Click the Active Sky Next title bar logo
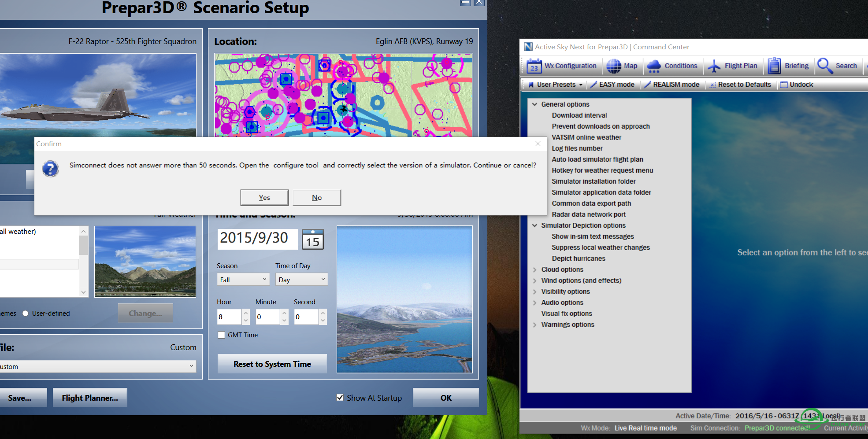 [x=528, y=47]
